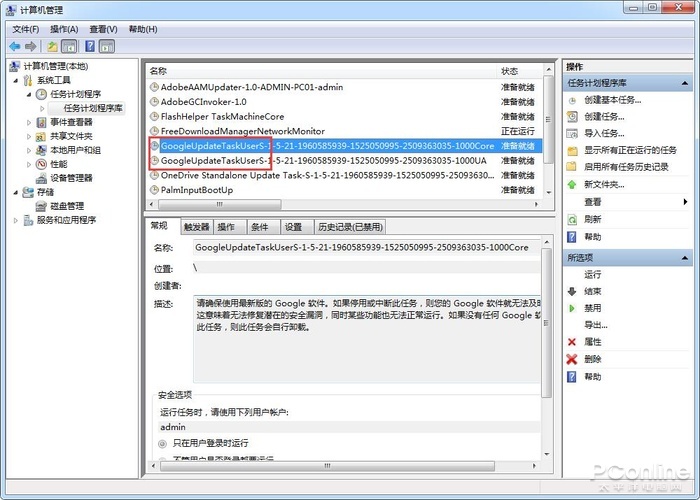
Task: Select the 存储 storage icon in tree
Action: pos(28,192)
